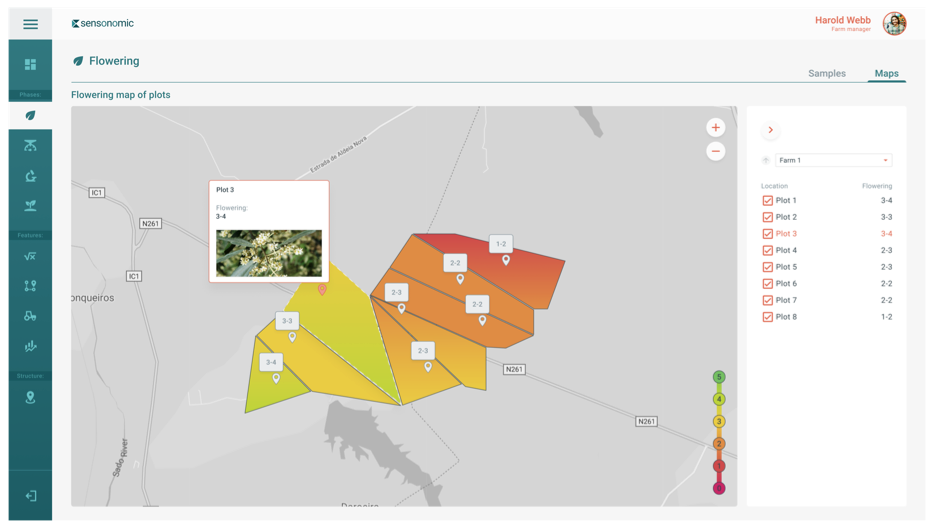Screen dimensions: 931x527
Task: Click the sensonomic logo
Action: click(x=103, y=23)
